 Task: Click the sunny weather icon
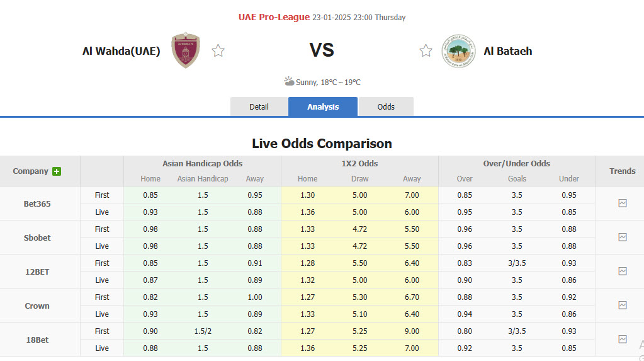[289, 81]
